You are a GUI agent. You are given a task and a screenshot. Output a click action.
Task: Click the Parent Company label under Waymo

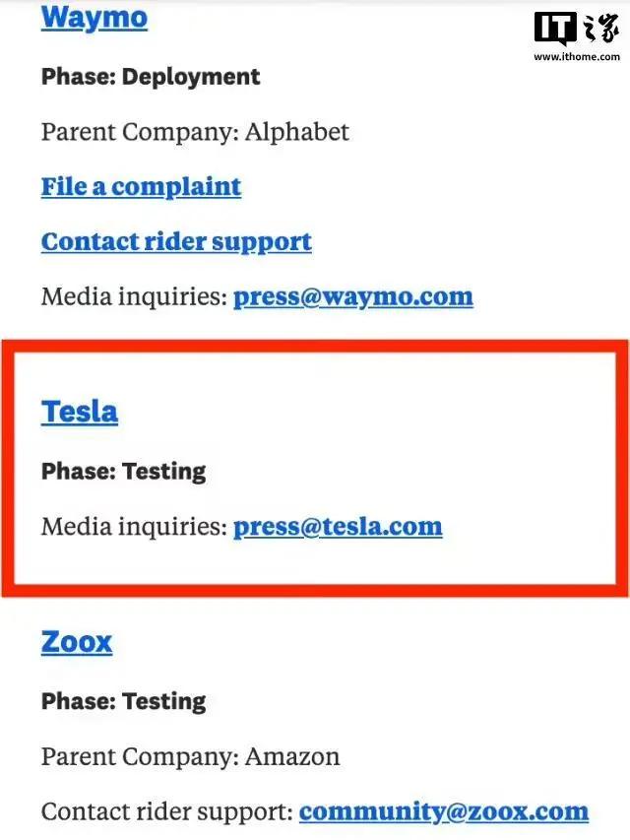[x=136, y=132]
